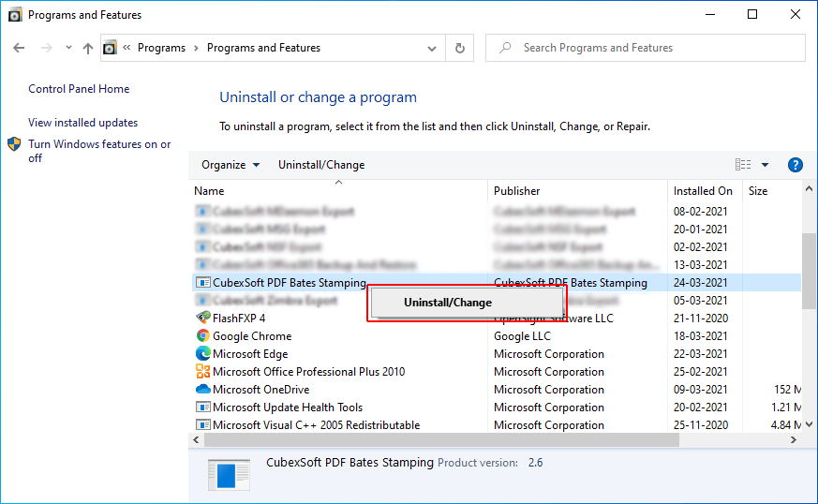Open View installed updates link

[82, 123]
